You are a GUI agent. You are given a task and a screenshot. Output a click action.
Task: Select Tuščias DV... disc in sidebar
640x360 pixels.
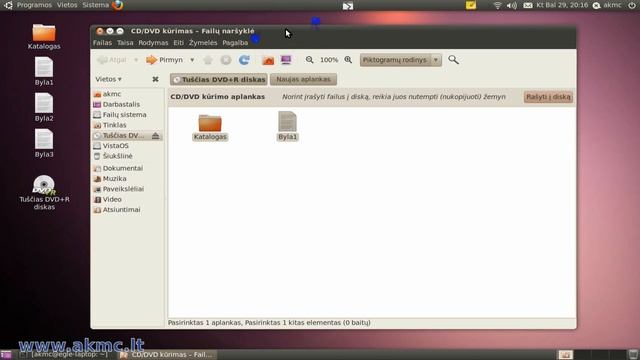point(122,136)
